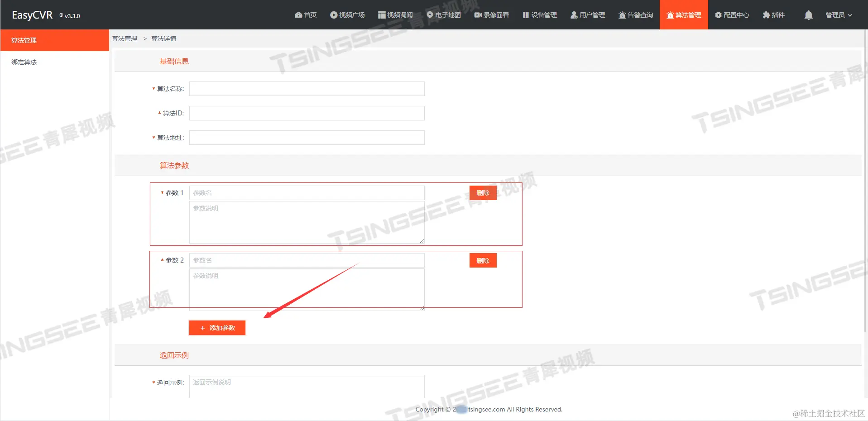Focus the 算法名称 input field
The image size is (868, 421).
[307, 89]
